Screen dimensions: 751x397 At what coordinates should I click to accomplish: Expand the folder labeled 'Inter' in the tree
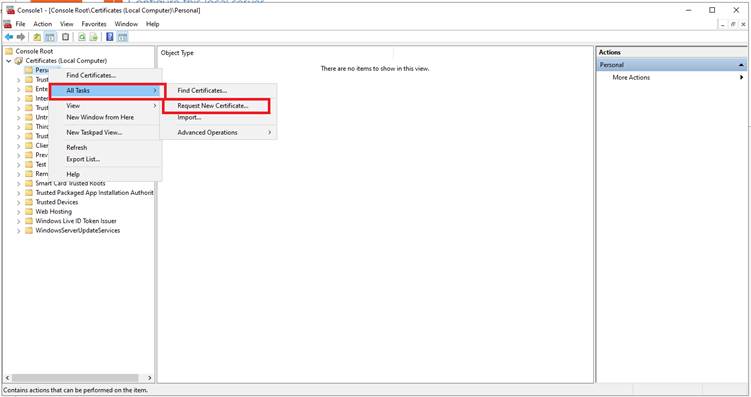(x=19, y=99)
